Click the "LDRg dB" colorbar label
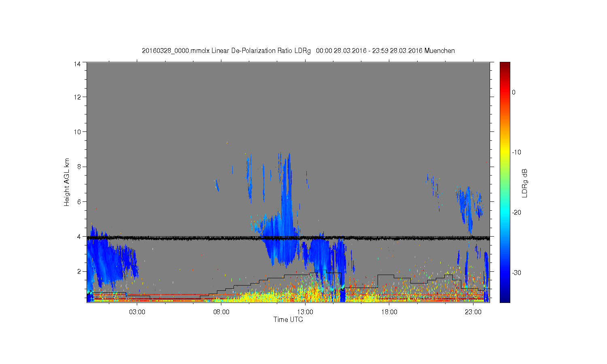This screenshot has width=607, height=364. click(525, 183)
